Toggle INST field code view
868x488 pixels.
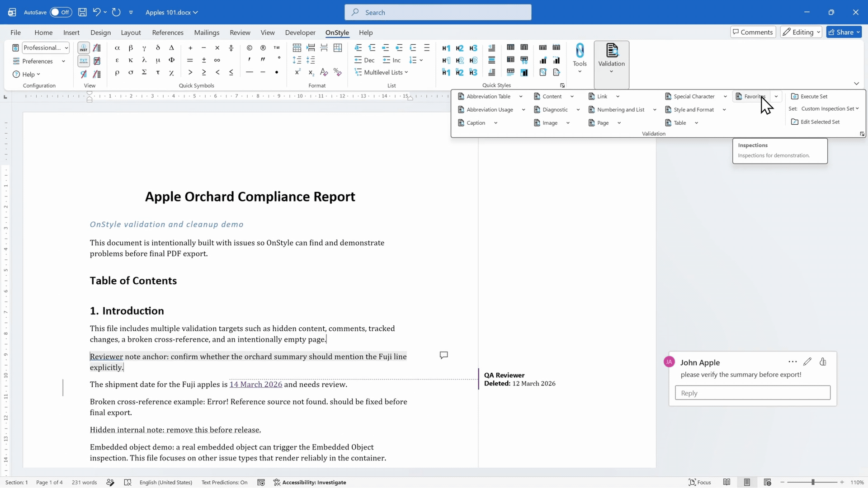pos(84,48)
